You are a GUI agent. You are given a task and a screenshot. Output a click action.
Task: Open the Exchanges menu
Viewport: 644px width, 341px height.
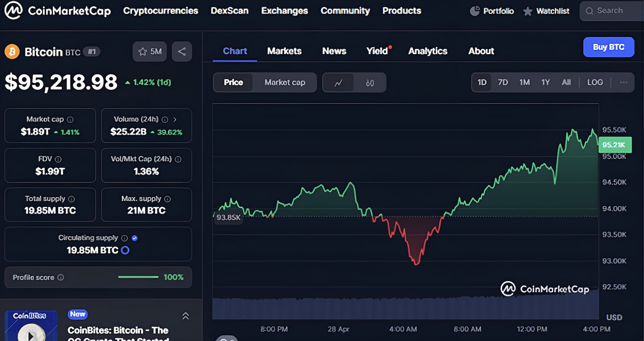coord(284,11)
